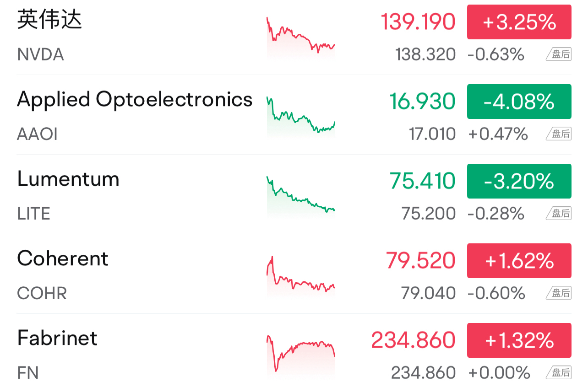Toggle the -4.08% change badge for AAOI

(519, 102)
